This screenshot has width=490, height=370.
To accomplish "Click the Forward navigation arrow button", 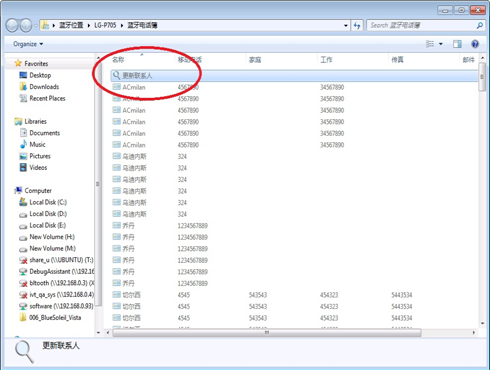I will point(26,25).
